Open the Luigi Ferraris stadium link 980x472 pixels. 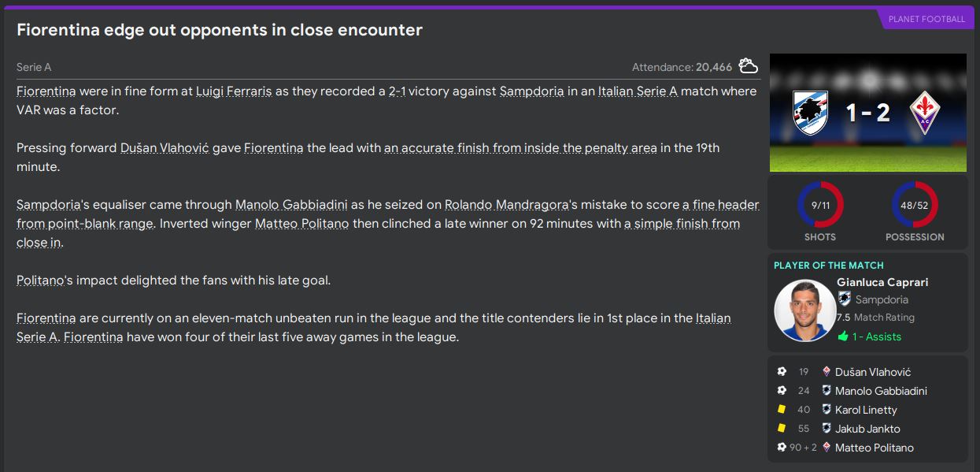click(234, 91)
